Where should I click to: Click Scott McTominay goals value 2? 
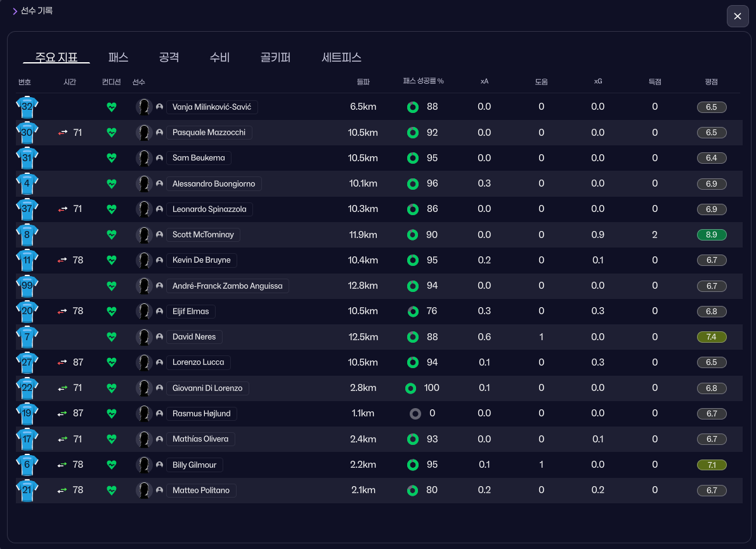(655, 234)
